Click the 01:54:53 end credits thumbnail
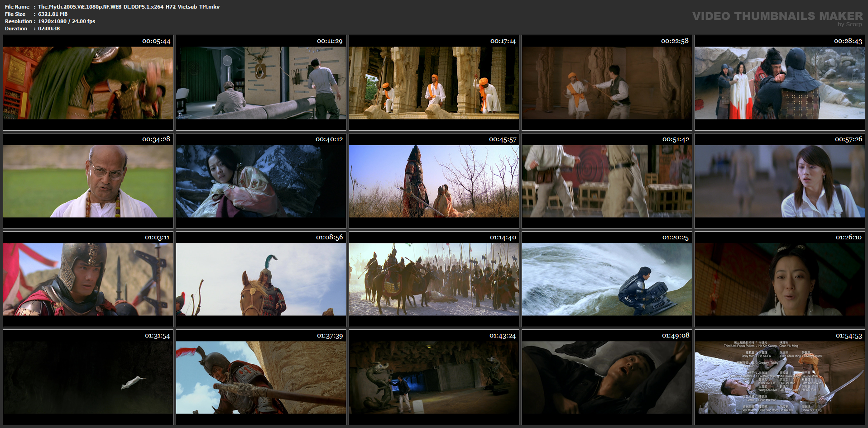The image size is (868, 428). pos(780,377)
